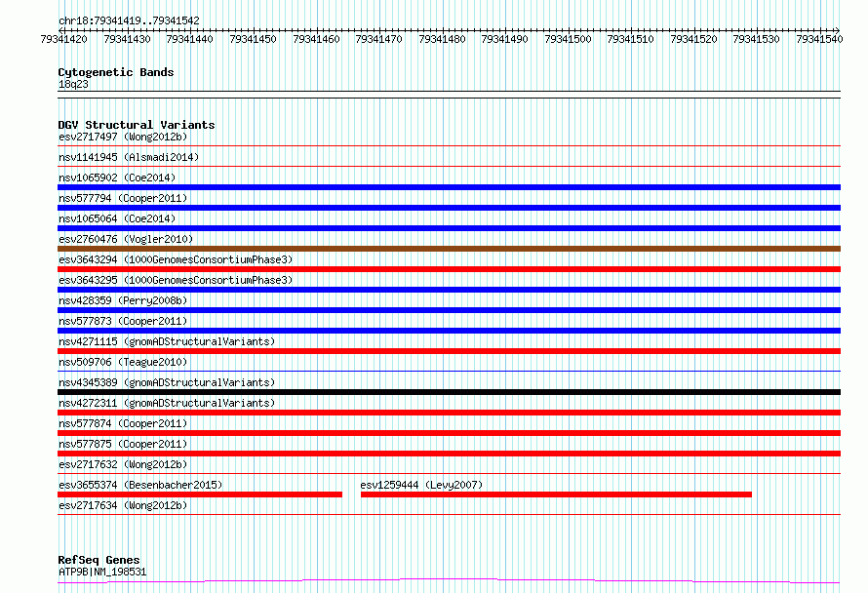Click the RefSeq Genes track heading
The width and height of the screenshot is (868, 593).
tap(99, 560)
